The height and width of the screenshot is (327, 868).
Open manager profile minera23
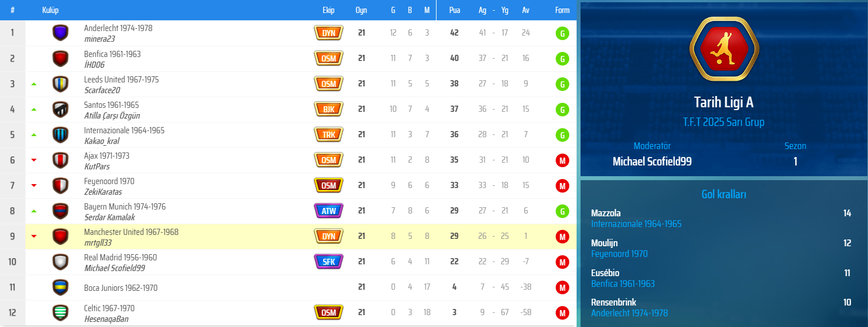101,39
